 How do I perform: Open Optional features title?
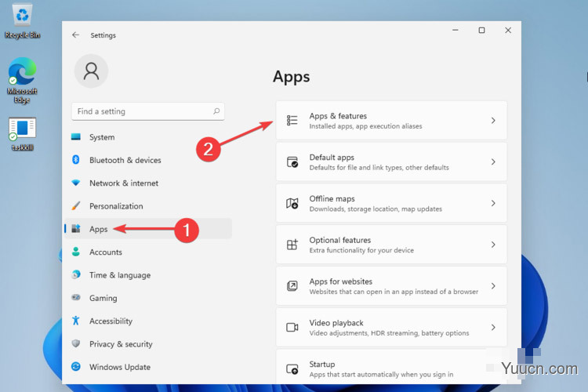tap(339, 240)
